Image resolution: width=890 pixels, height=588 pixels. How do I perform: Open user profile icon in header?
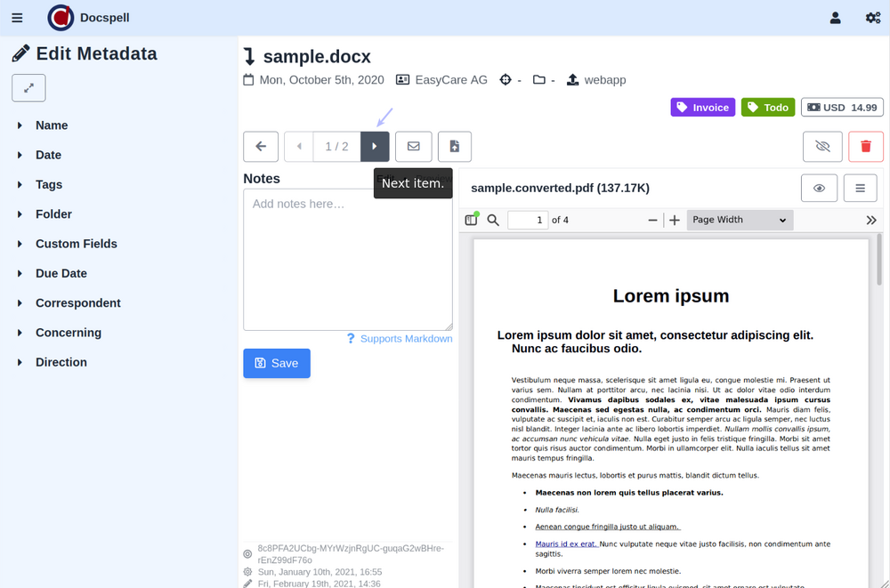click(835, 18)
